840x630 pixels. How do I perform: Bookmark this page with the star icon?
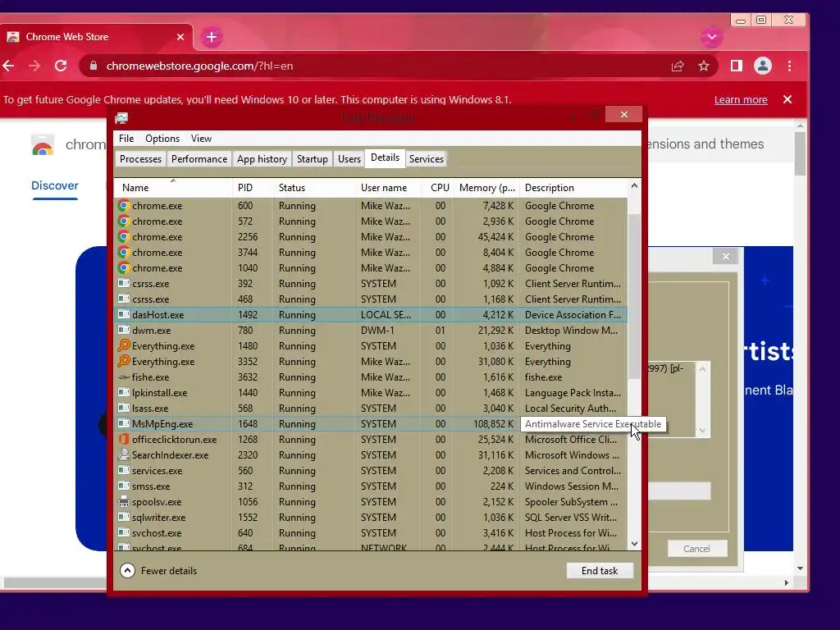[704, 66]
